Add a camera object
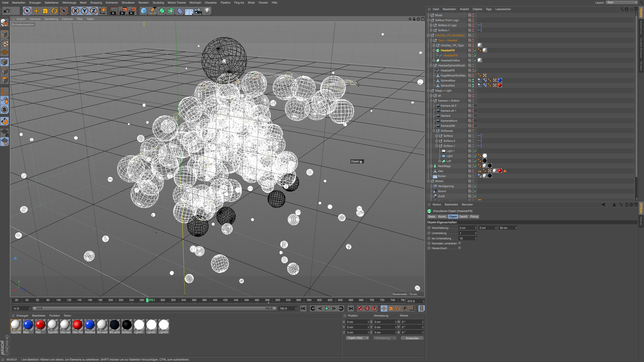Screen dimensions: 644x362 pyautogui.click(x=198, y=11)
